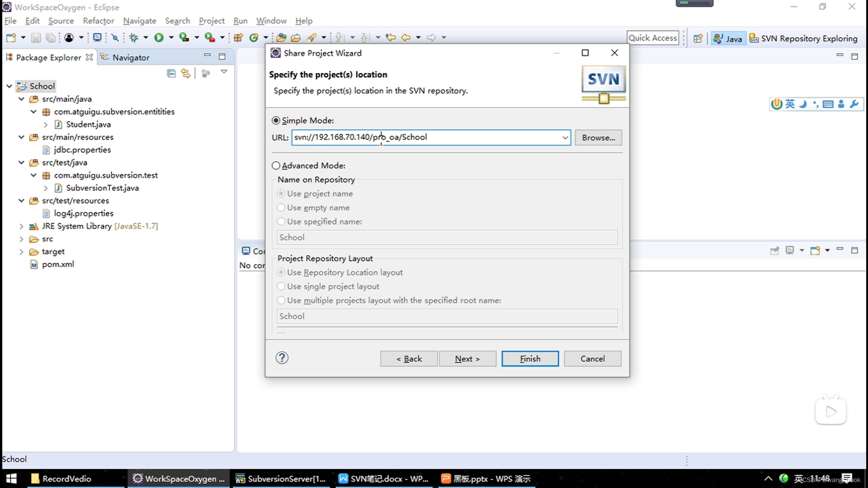Collapse the src/test/java folder
868x488 pixels.
pyautogui.click(x=21, y=163)
